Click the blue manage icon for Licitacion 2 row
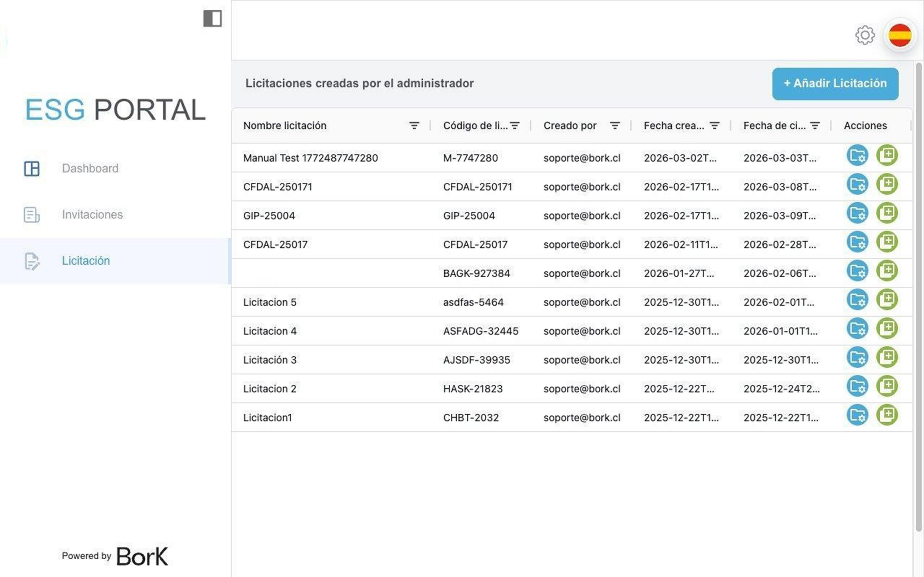Screen dimensions: 924x577 coord(857,386)
